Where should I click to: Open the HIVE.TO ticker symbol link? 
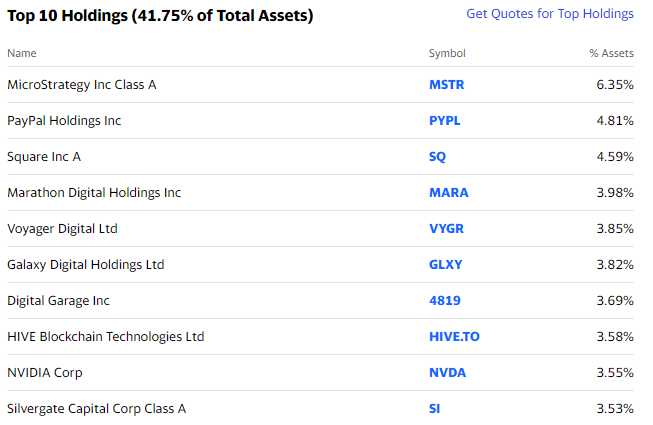pyautogui.click(x=454, y=336)
